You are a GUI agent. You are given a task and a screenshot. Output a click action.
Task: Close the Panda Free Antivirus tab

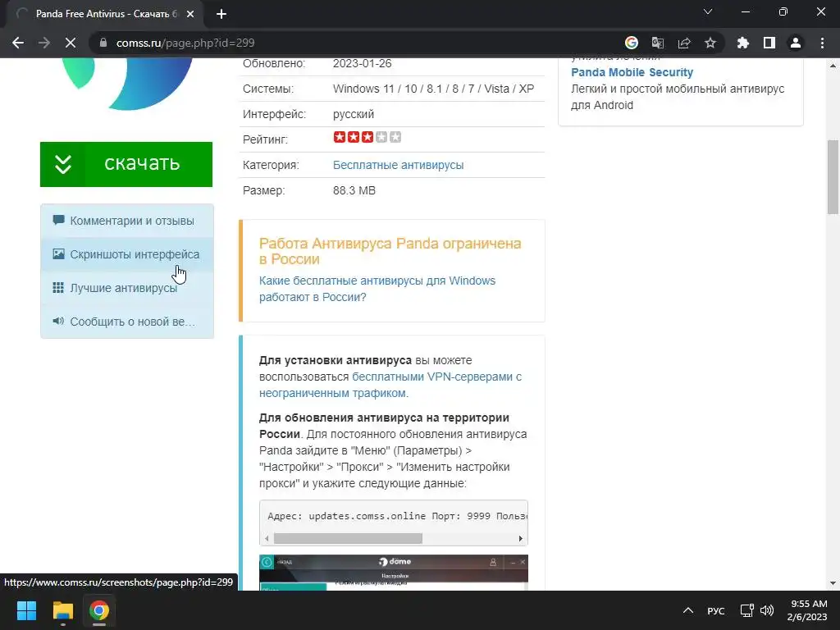tap(190, 14)
